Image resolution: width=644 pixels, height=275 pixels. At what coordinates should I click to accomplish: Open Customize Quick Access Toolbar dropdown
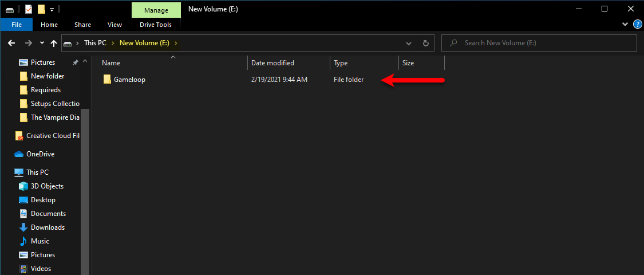[x=52, y=9]
